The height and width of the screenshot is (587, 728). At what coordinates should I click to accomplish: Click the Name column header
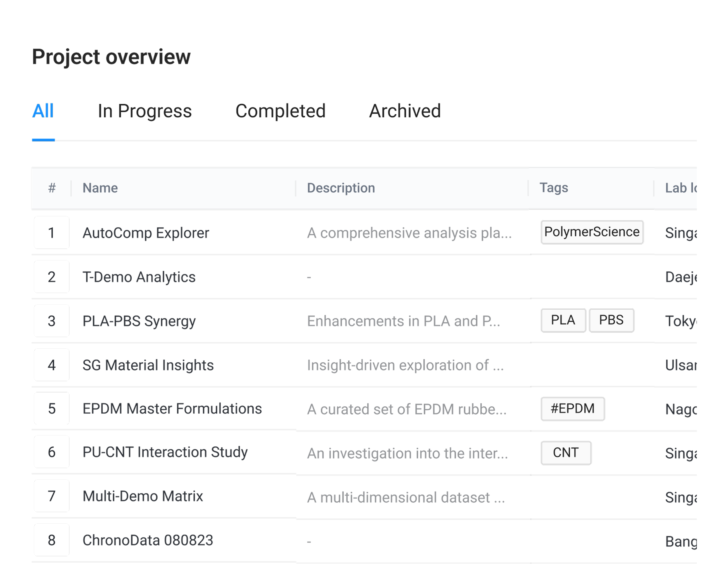tap(100, 188)
